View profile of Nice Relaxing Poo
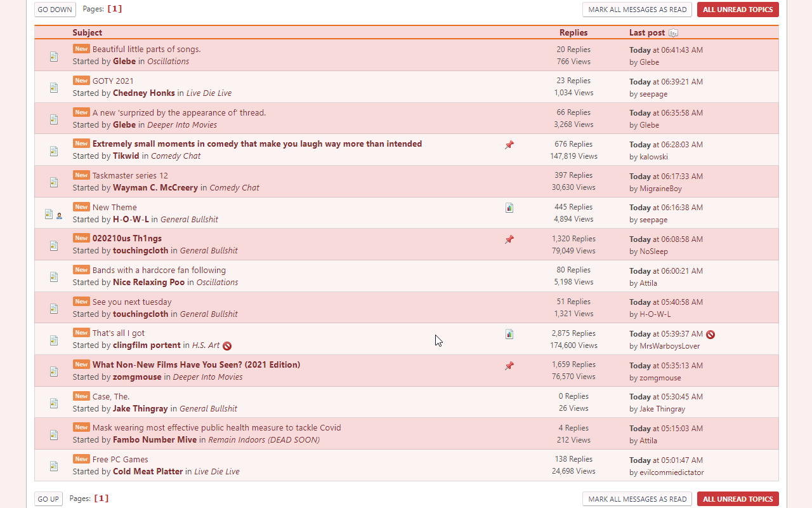Image resolution: width=812 pixels, height=508 pixels. pos(149,283)
